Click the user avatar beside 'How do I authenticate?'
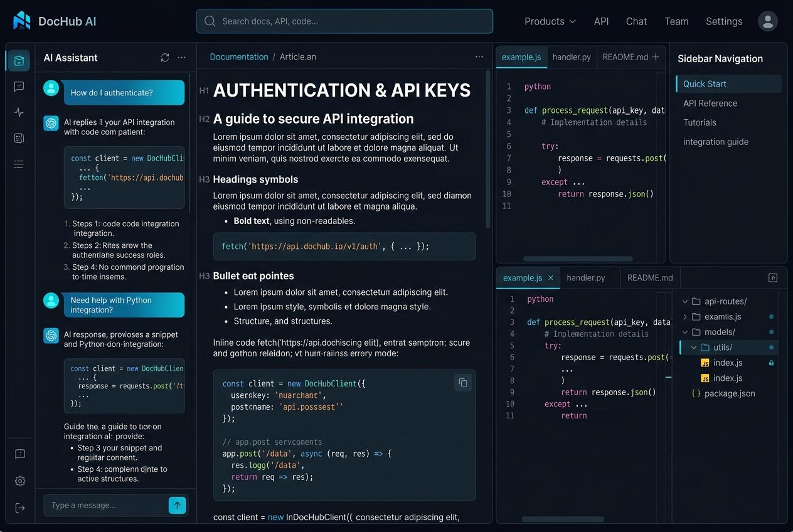793x532 pixels. coord(51,88)
